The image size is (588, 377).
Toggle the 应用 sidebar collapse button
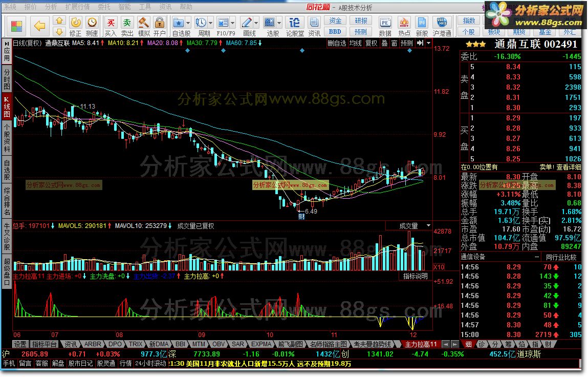(x=7, y=51)
